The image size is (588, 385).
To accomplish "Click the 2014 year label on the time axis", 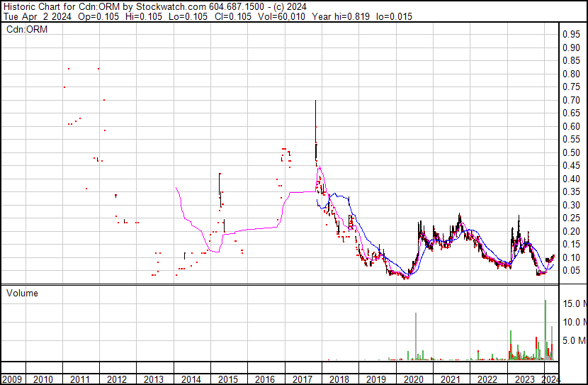I will click(x=191, y=379).
